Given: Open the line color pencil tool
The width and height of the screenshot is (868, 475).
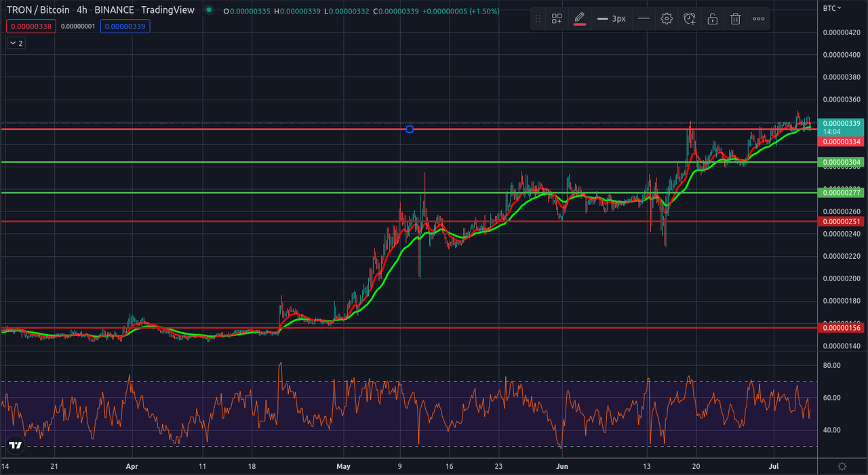Looking at the screenshot, I should (x=579, y=19).
